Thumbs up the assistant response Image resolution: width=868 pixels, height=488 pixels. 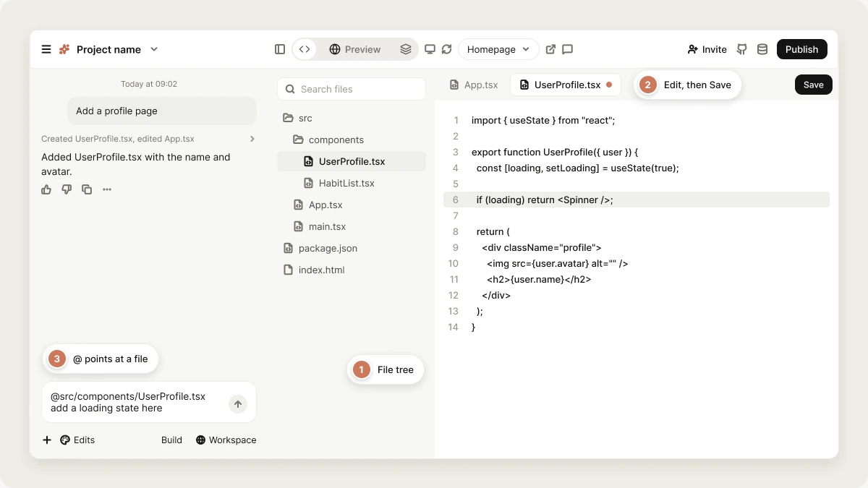tap(46, 189)
